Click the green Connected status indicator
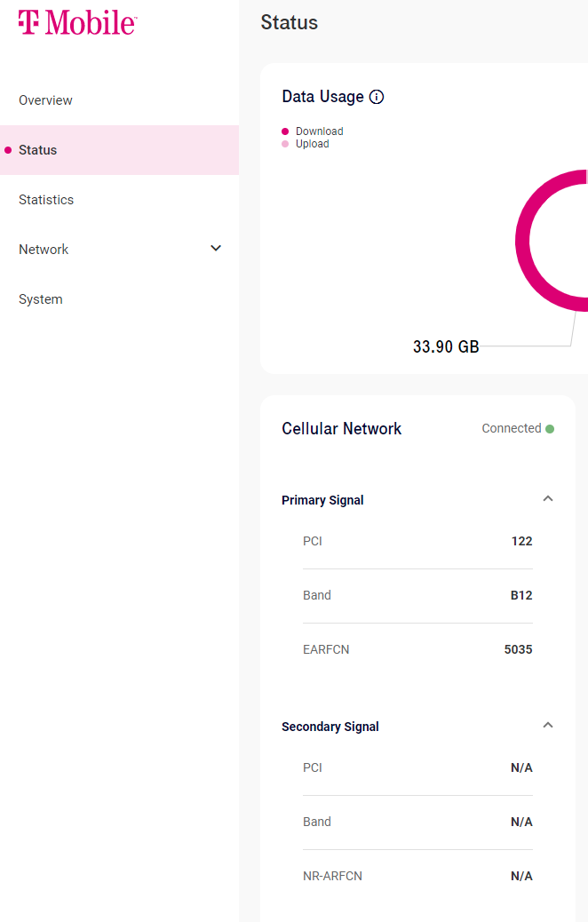Screen dimensions: 588x922 [x=550, y=429]
